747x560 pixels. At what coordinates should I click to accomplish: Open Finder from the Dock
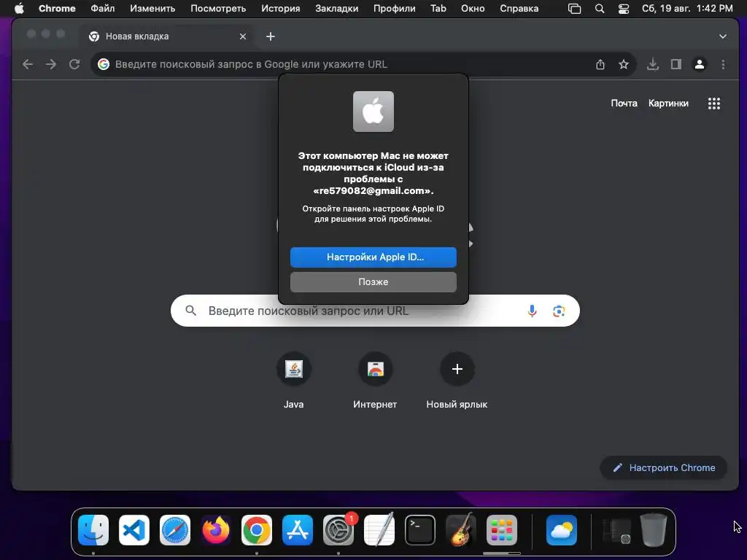[93, 530]
